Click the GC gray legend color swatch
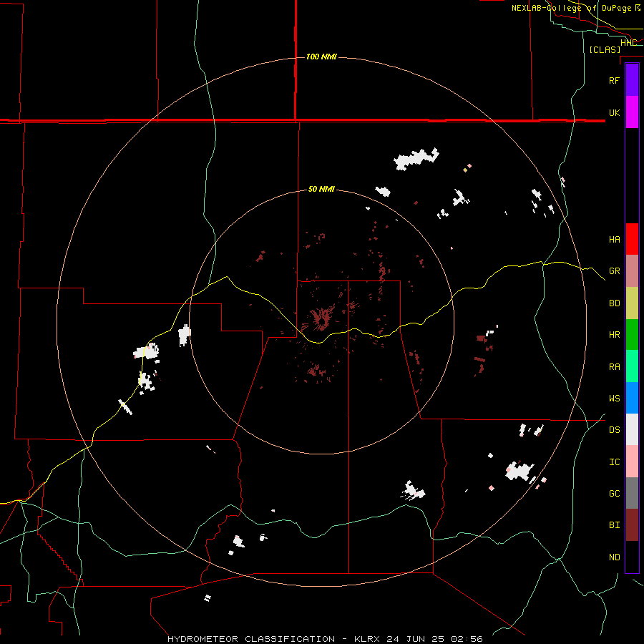Screen dimensions: 644x644 click(632, 493)
